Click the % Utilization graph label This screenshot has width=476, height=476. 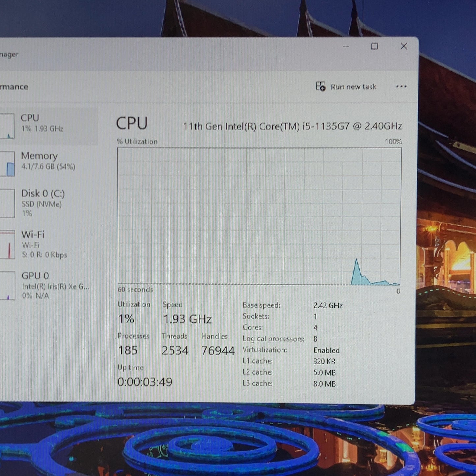point(137,142)
